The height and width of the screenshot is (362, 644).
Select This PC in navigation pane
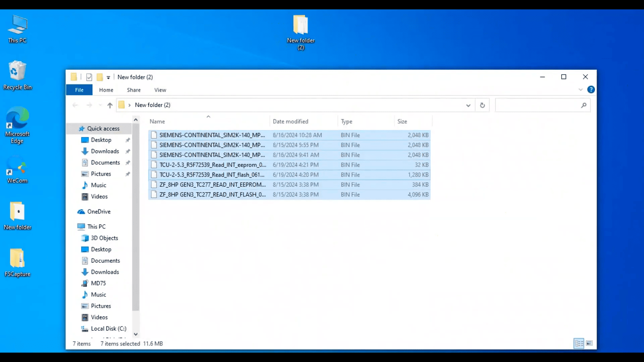point(96,227)
